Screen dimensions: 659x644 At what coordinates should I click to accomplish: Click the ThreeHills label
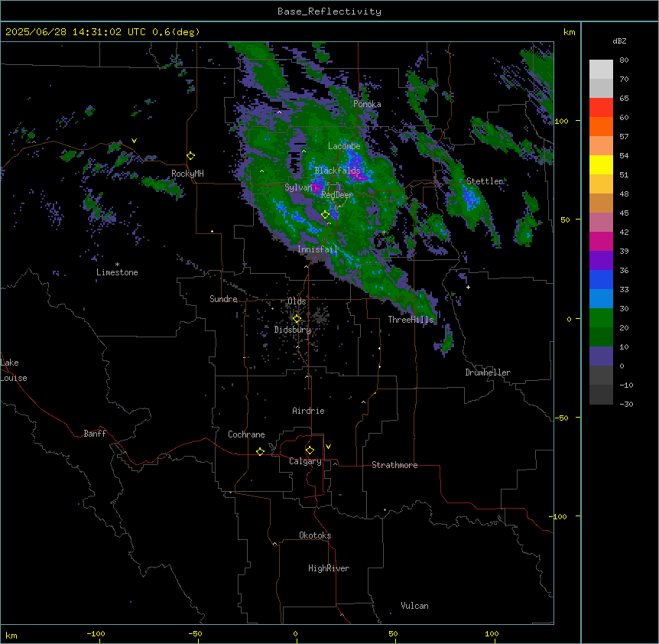411,320
